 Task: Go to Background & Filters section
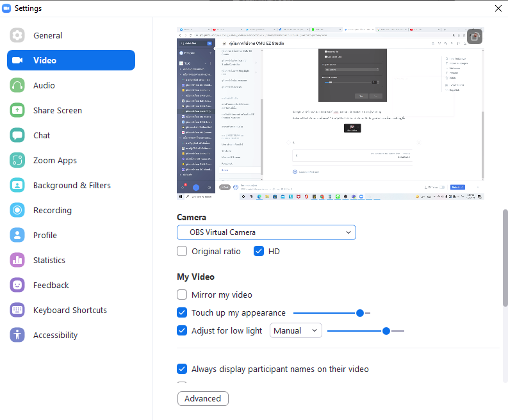click(72, 185)
